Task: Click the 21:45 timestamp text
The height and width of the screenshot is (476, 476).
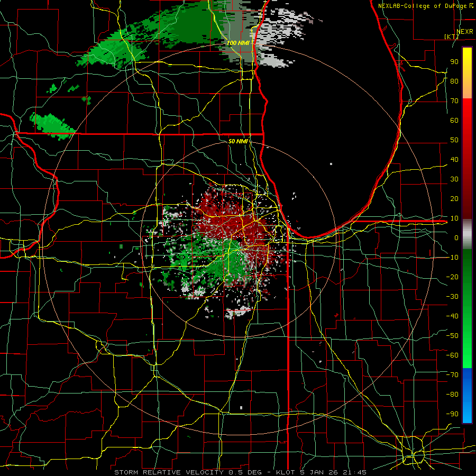Action: (x=354, y=472)
